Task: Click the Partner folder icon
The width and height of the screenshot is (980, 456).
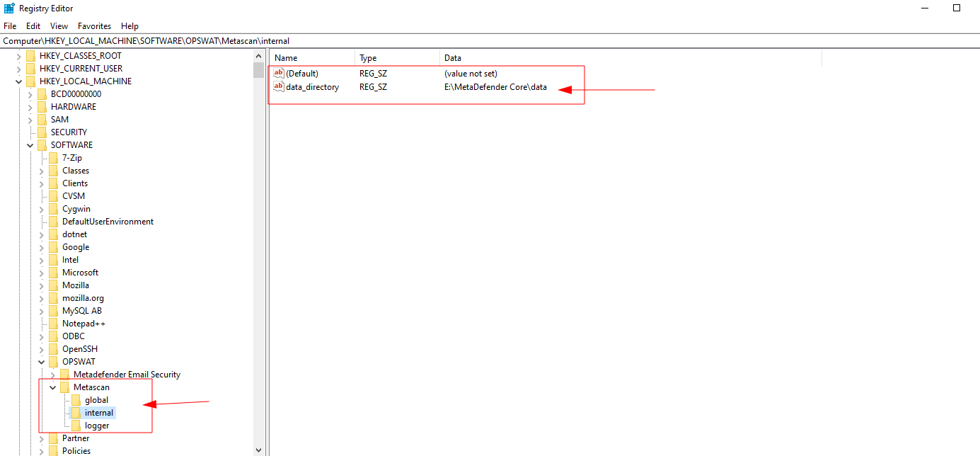Action: click(53, 438)
